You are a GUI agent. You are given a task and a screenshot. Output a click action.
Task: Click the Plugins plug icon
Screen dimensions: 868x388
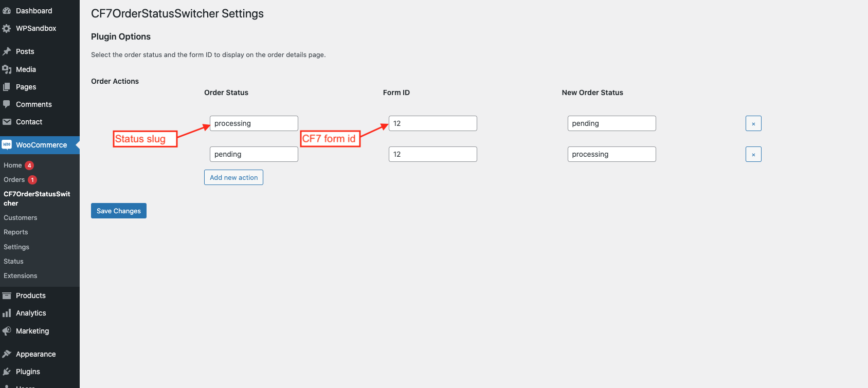pyautogui.click(x=7, y=372)
